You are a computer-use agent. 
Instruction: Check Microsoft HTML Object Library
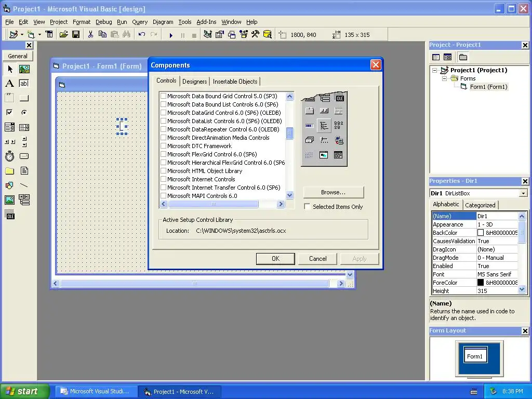163,170
